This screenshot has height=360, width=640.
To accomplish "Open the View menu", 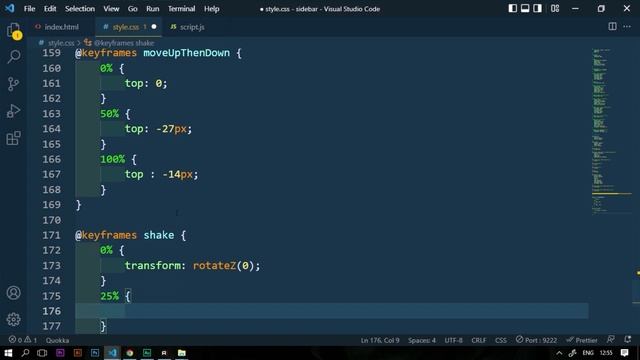I will [111, 9].
